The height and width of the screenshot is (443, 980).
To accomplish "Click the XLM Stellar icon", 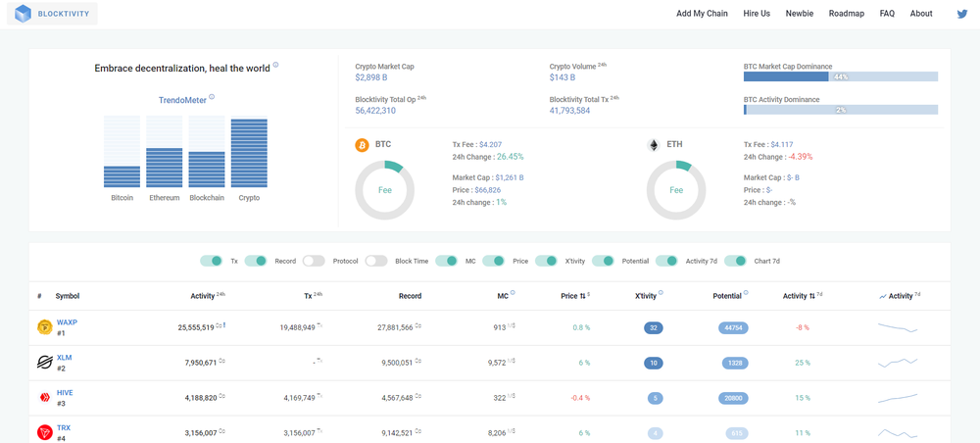I will (44, 362).
